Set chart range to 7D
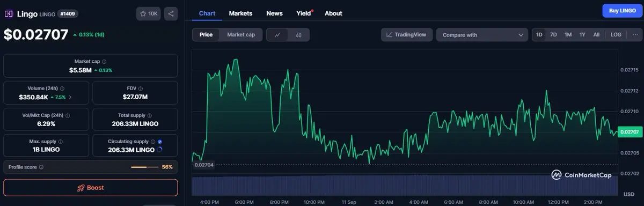The height and width of the screenshot is (206, 644). 553,35
